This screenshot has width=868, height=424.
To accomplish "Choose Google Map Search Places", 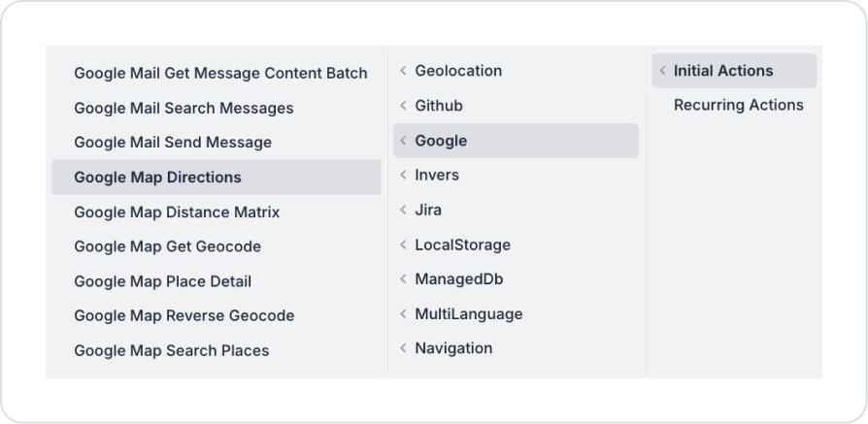I will pos(171,350).
